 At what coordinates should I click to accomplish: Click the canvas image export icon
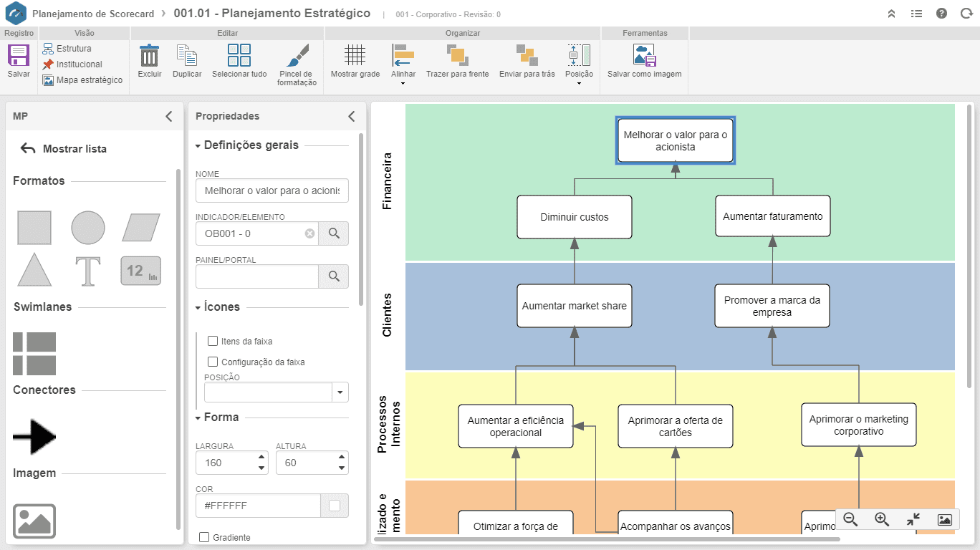pos(945,520)
